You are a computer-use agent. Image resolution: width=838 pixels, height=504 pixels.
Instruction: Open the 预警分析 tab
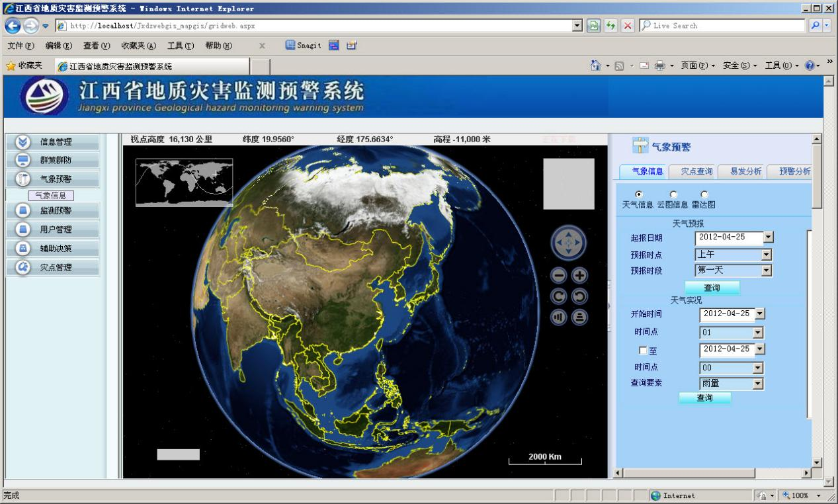point(794,171)
